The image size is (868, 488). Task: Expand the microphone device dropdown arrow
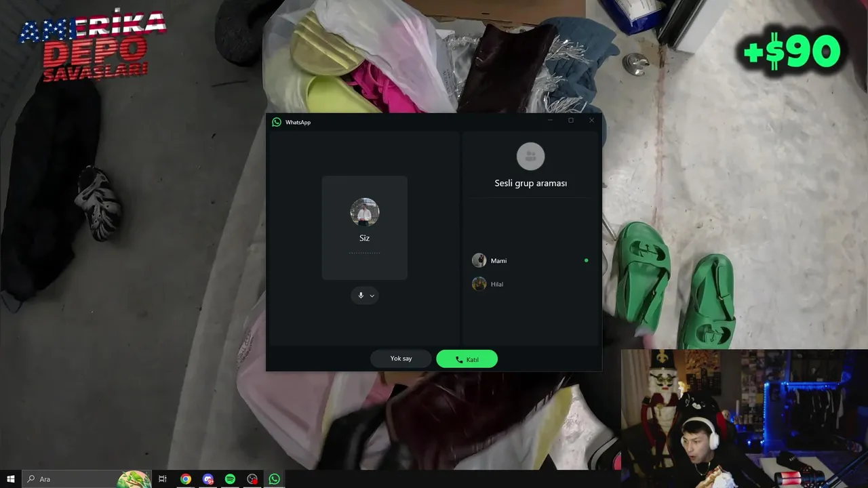pos(372,296)
